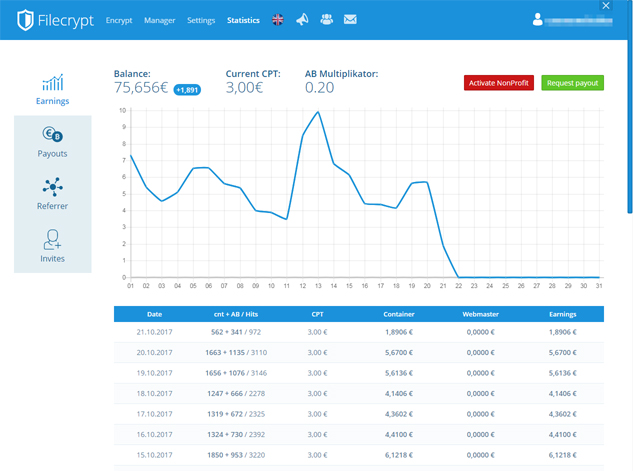Click the 75,656€ balance value

click(140, 88)
